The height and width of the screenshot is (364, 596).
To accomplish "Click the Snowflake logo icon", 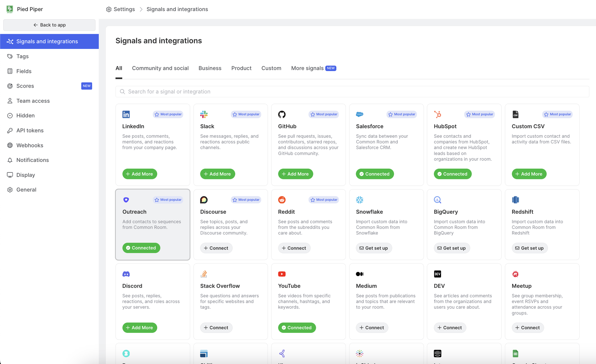I will [x=360, y=200].
